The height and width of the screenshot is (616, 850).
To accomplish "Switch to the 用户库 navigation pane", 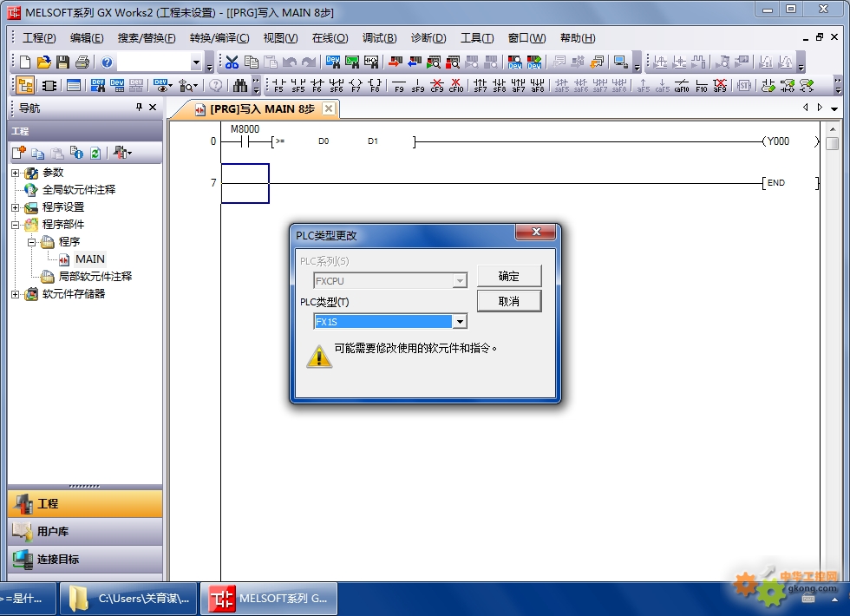I will [85, 531].
